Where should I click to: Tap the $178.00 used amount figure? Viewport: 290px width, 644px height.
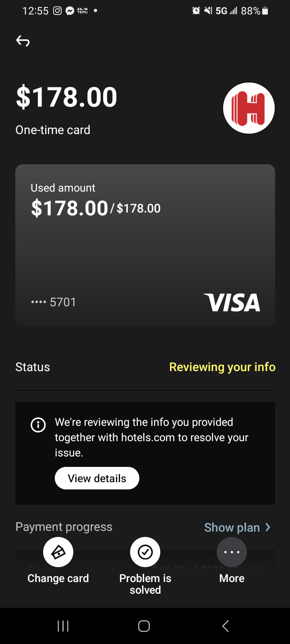click(70, 208)
